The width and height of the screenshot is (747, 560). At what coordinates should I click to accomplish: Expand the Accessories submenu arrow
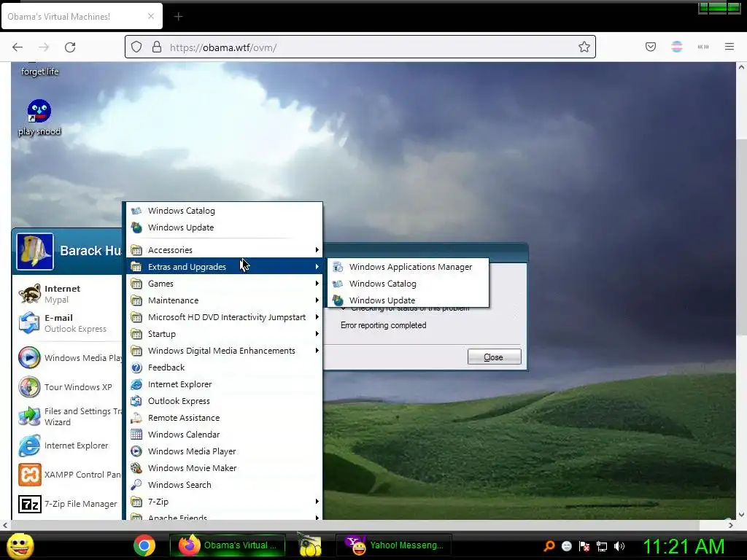point(317,250)
